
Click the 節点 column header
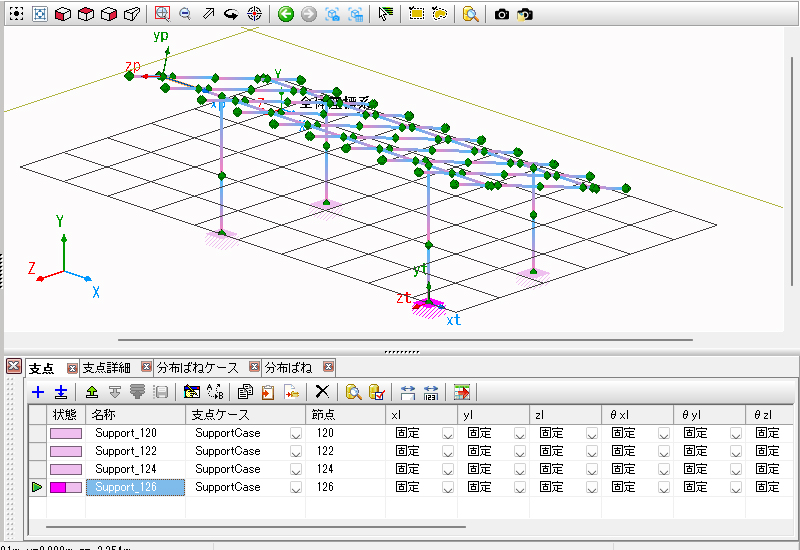tap(322, 414)
